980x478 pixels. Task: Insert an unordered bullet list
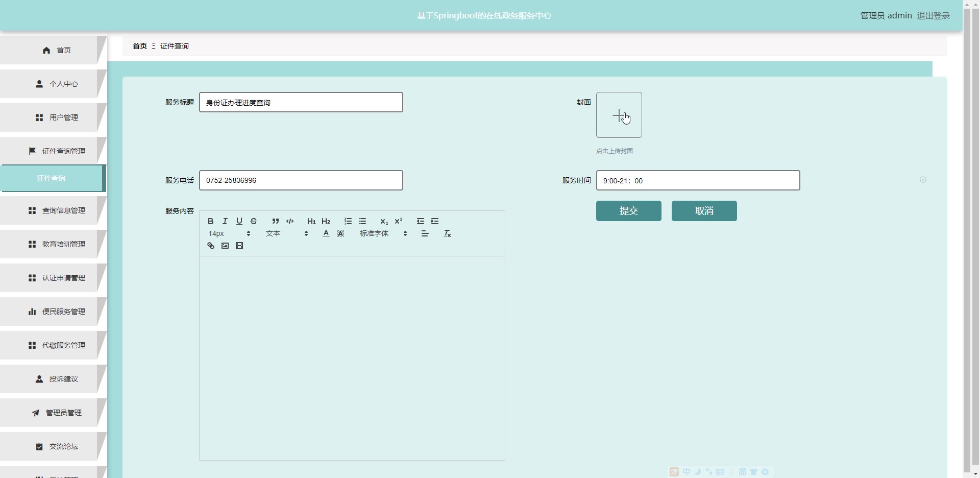(362, 221)
